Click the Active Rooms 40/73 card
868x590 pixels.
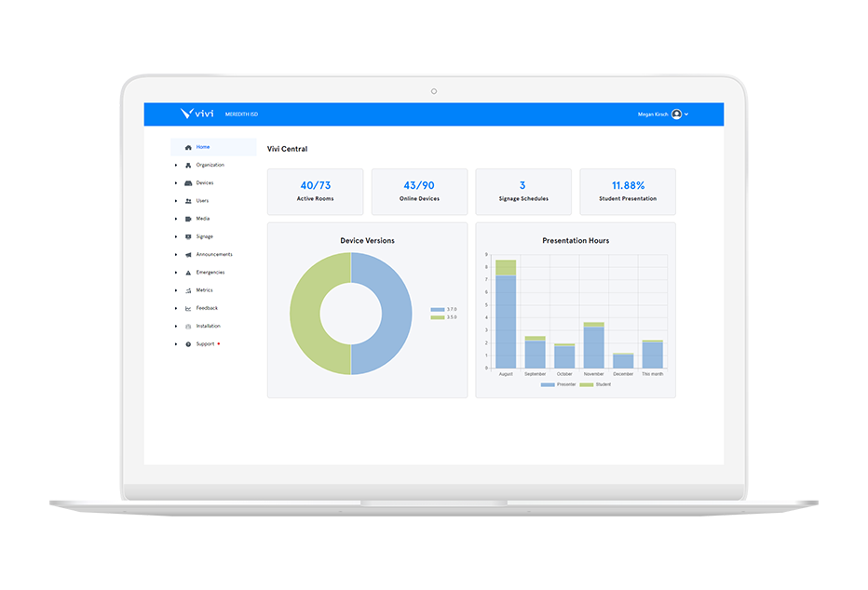[315, 191]
